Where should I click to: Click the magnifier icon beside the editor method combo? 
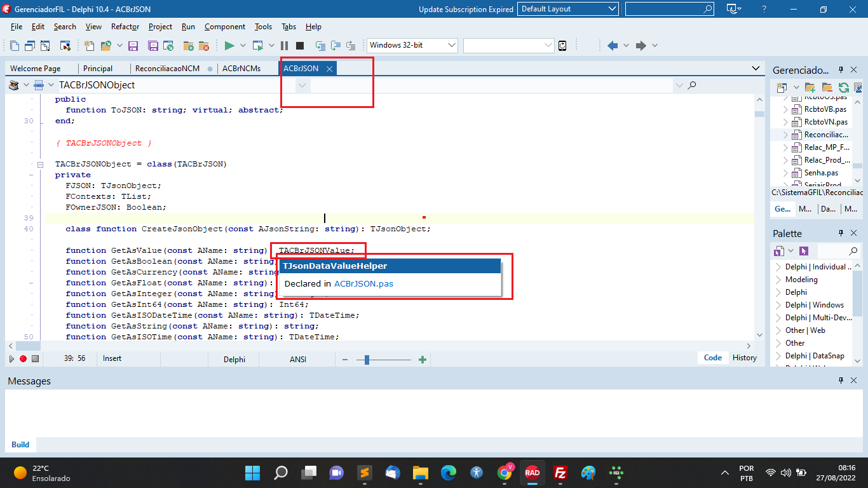692,85
